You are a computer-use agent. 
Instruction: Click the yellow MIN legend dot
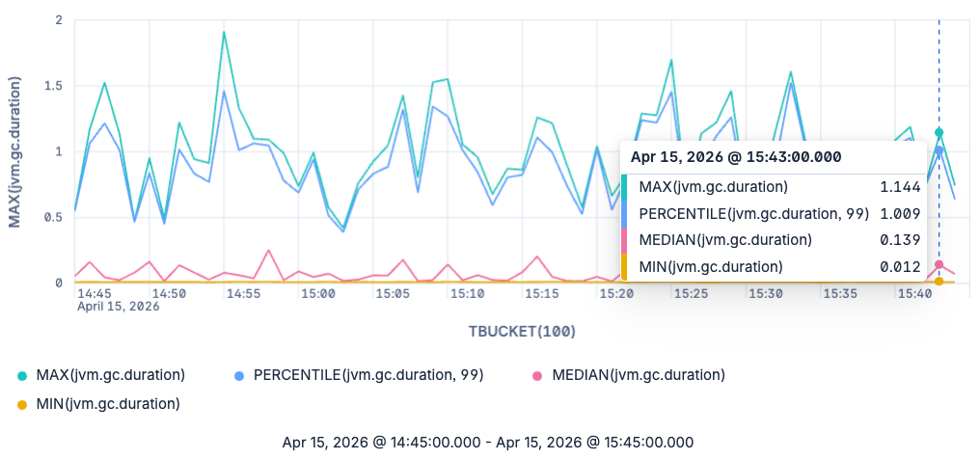click(22, 404)
